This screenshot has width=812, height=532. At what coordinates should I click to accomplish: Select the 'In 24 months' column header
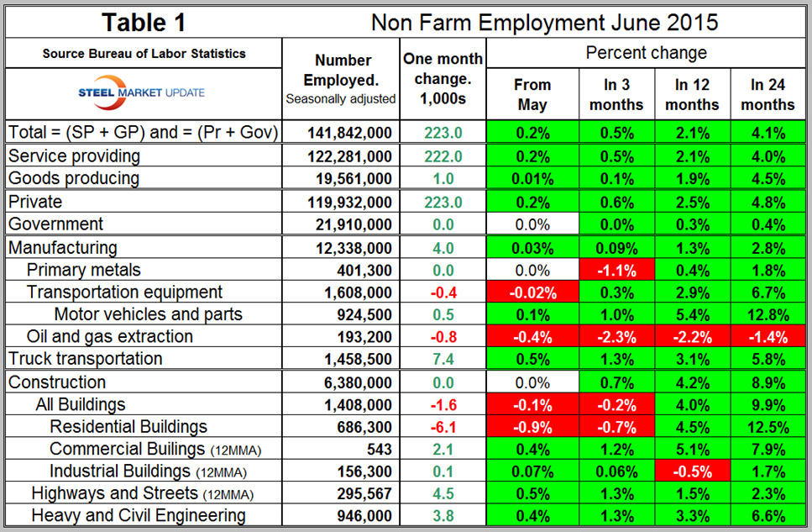pyautogui.click(x=767, y=94)
